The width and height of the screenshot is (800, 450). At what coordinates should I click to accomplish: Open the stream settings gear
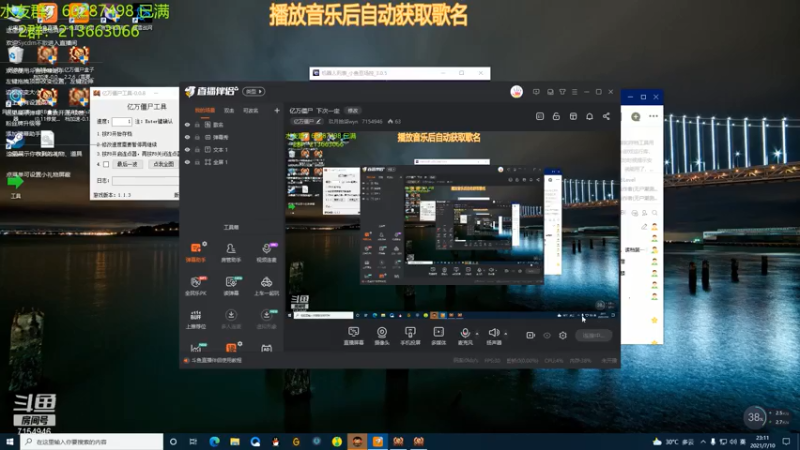click(563, 335)
